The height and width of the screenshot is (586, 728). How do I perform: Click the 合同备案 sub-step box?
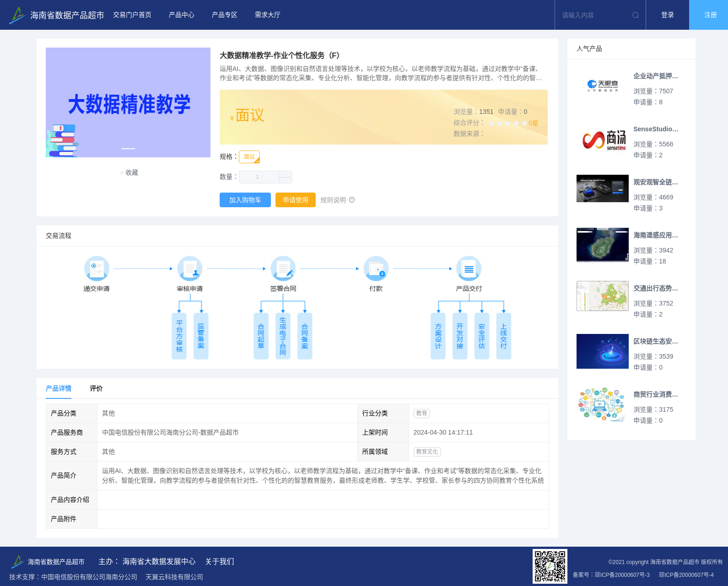click(305, 336)
